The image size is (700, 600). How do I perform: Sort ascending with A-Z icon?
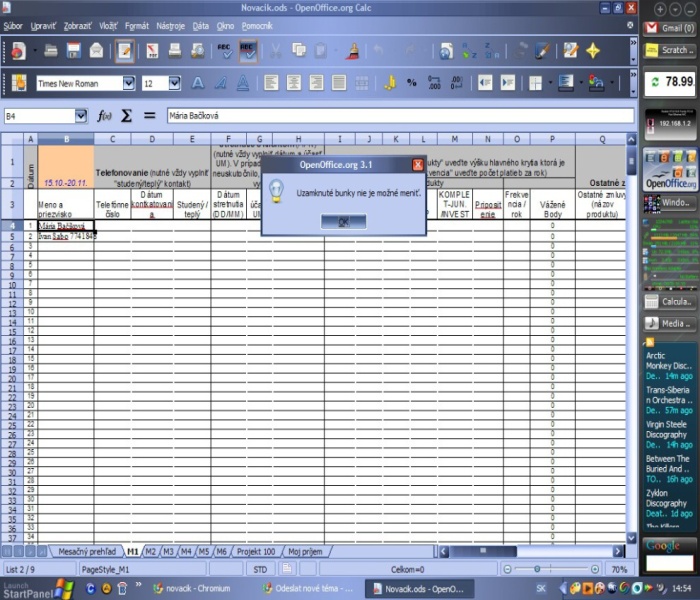[469, 51]
